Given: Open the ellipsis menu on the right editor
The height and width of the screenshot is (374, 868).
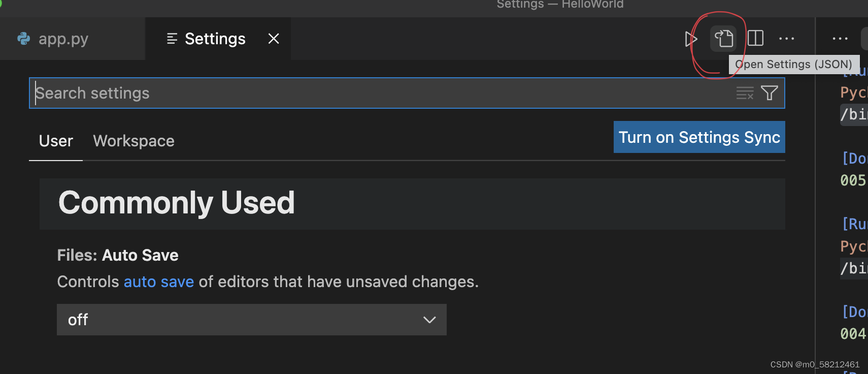Looking at the screenshot, I should [x=841, y=39].
